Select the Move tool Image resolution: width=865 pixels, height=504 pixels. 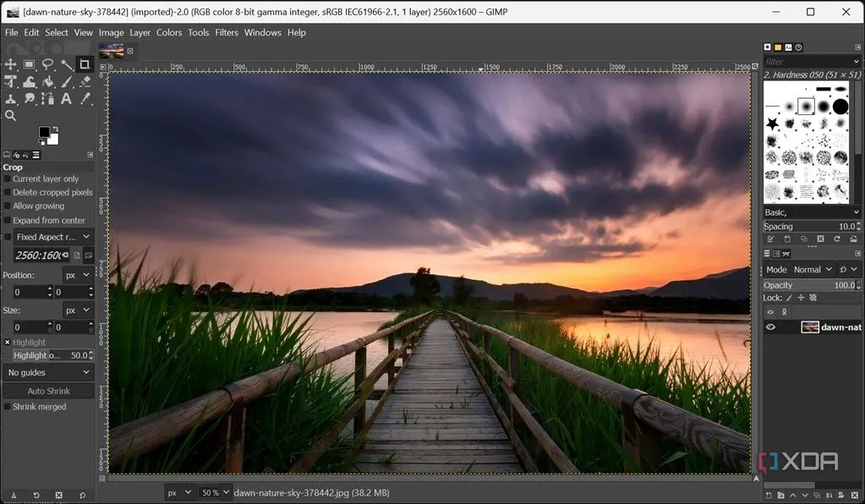pos(12,64)
